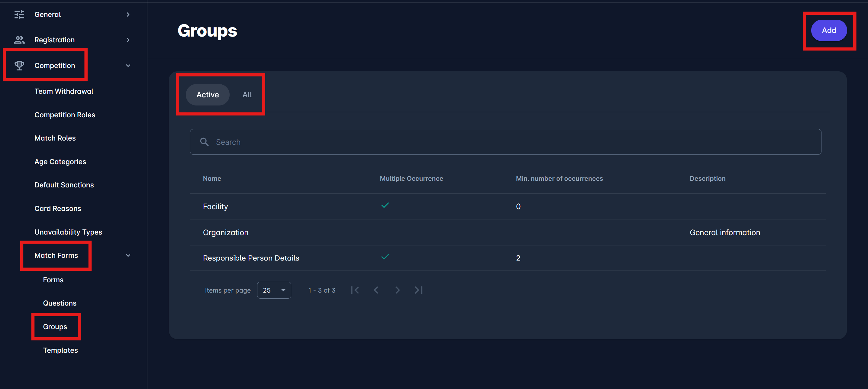Image resolution: width=868 pixels, height=389 pixels.
Task: Expand the General menu chevron
Action: click(x=128, y=15)
